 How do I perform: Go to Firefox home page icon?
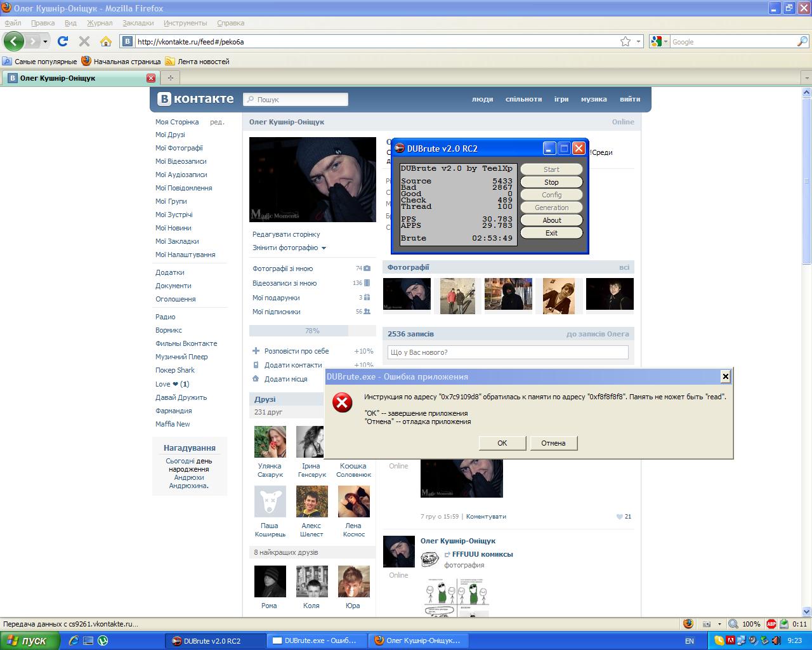click(x=106, y=41)
